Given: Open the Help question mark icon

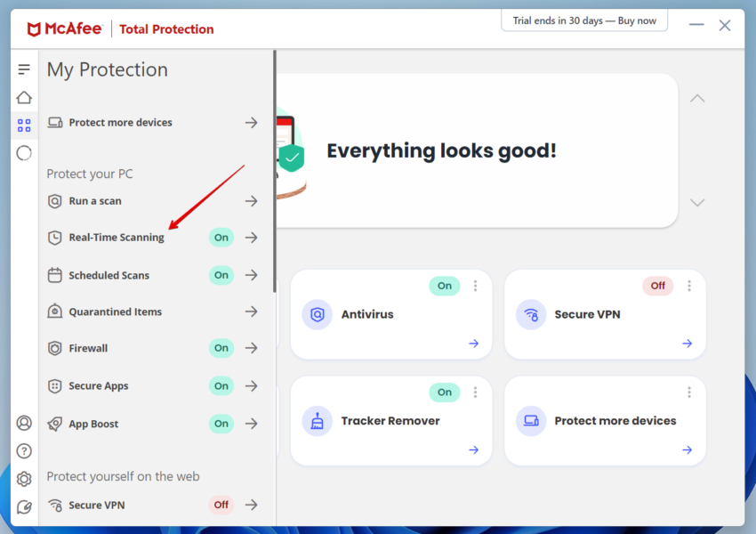Looking at the screenshot, I should [24, 450].
